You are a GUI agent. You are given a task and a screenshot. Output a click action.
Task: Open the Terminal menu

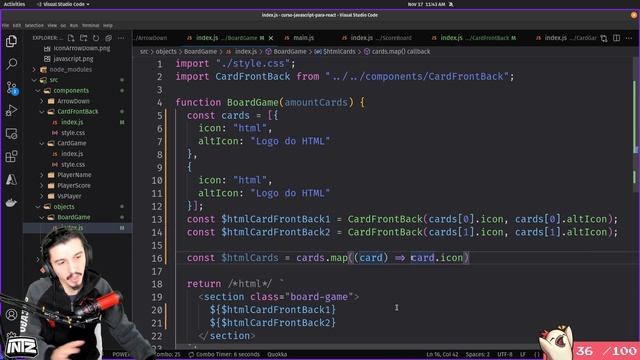point(90,25)
